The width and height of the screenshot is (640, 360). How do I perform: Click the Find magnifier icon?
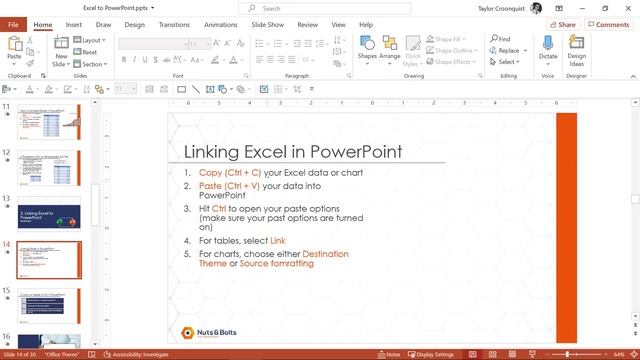(494, 38)
